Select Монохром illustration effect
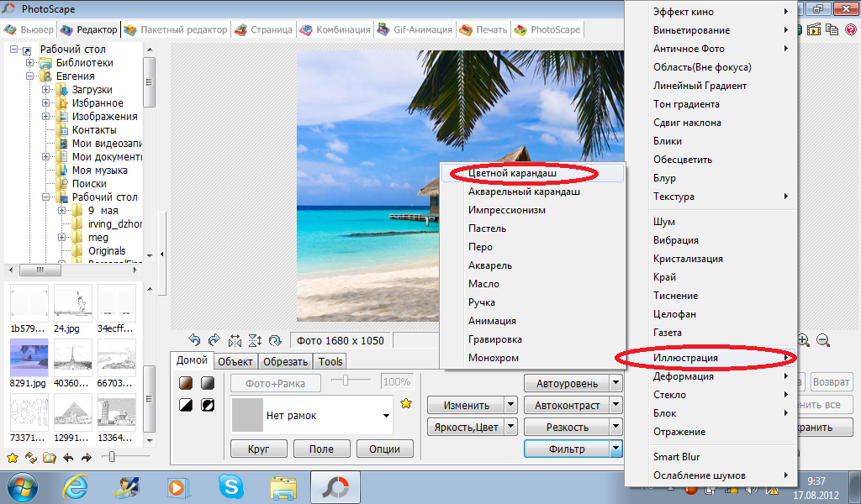 tap(532, 358)
